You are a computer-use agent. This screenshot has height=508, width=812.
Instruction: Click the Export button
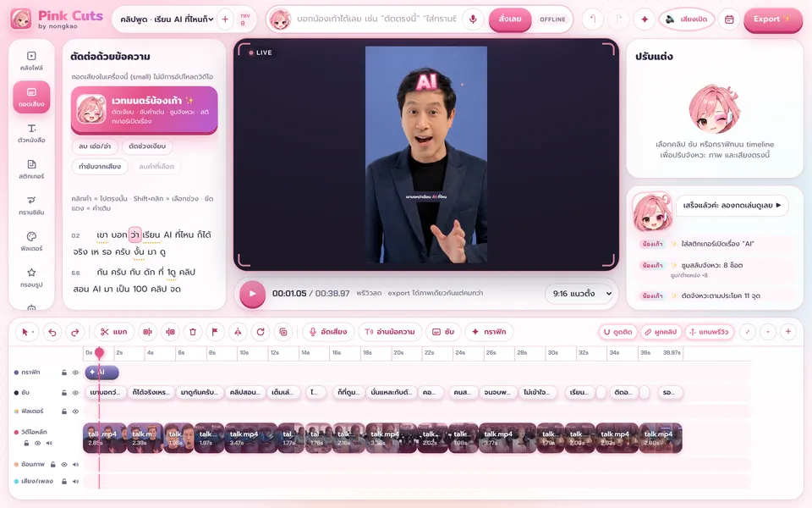coord(772,19)
